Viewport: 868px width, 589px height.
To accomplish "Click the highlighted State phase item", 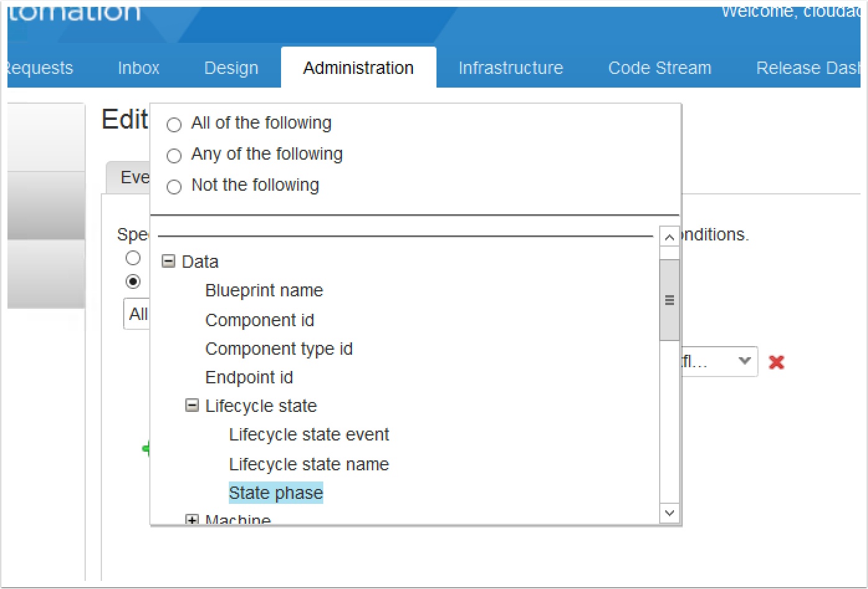I will point(276,493).
